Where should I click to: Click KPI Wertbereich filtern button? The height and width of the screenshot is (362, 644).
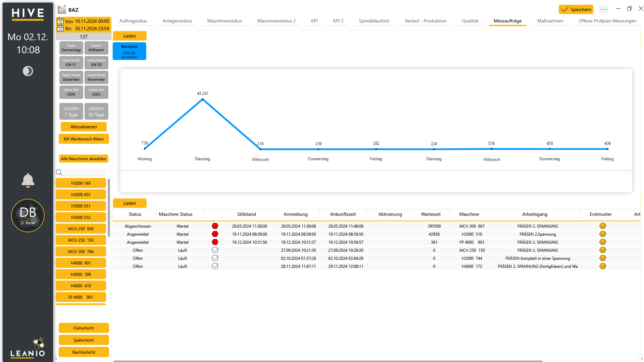pyautogui.click(x=84, y=139)
